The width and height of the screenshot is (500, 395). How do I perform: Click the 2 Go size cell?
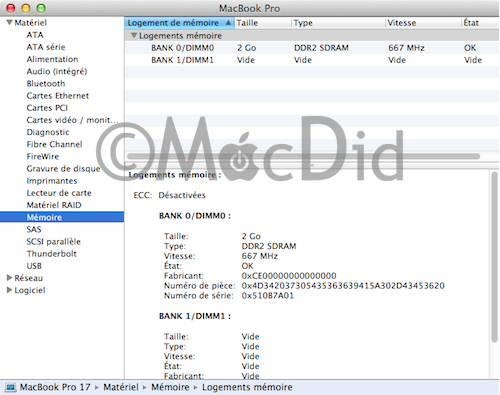click(x=247, y=48)
